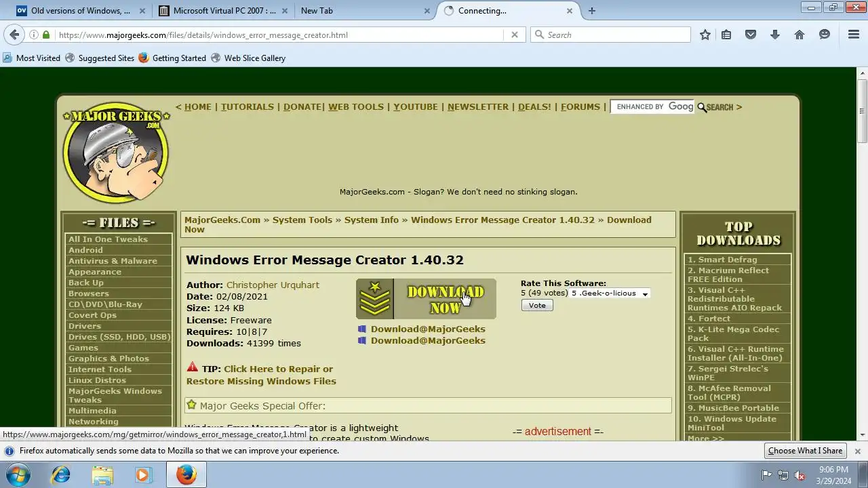Click the muted volume tray icon
Viewport: 868px width, 488px height.
pyautogui.click(x=800, y=475)
